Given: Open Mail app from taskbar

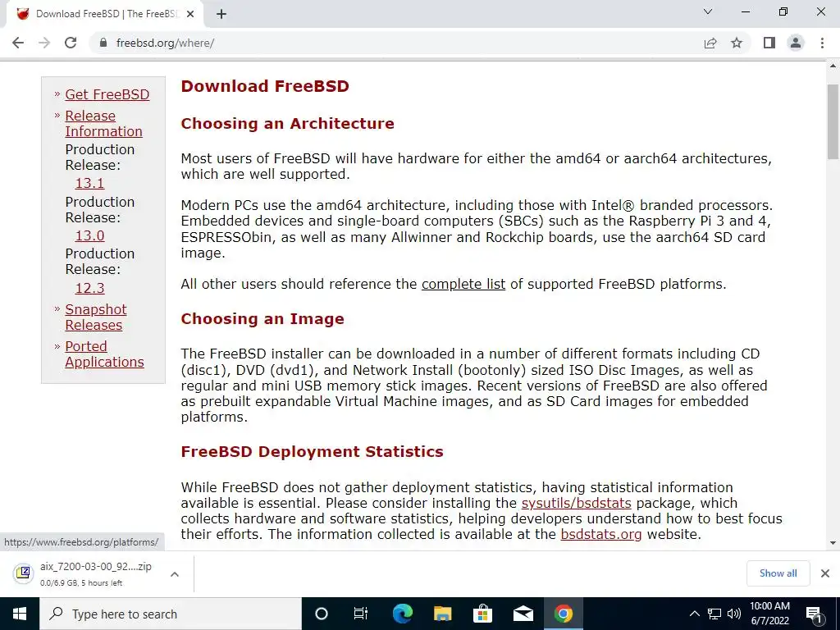Looking at the screenshot, I should (523, 614).
